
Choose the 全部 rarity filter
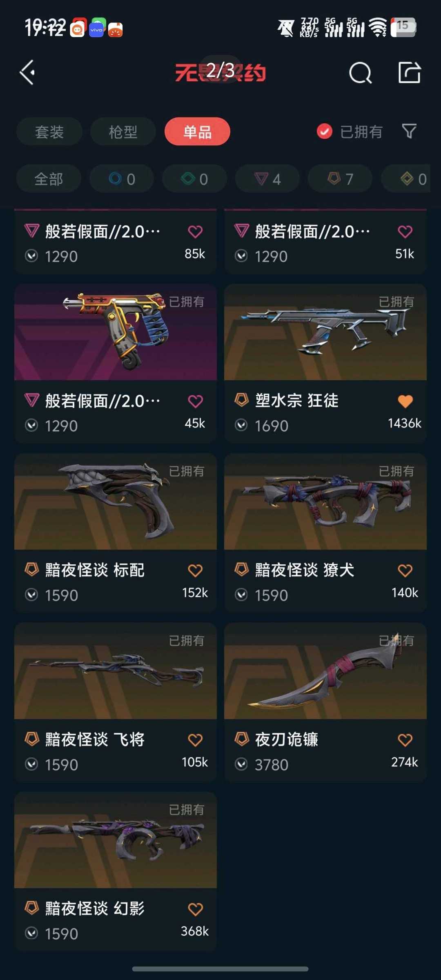[x=49, y=179]
